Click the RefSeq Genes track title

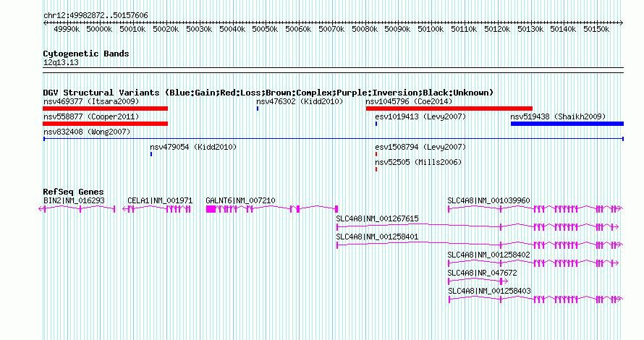[74, 192]
